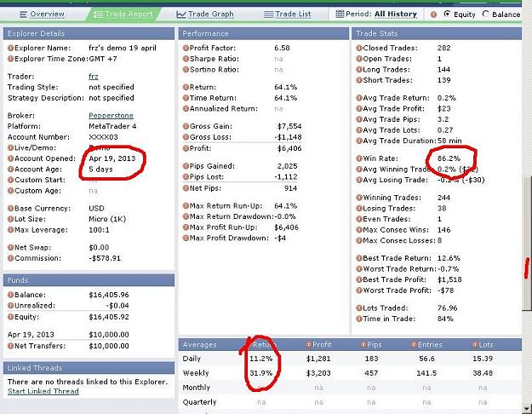Screen dimensions: 532x414
Task: Click the Weekly profit value $3,203
Action: pos(318,373)
